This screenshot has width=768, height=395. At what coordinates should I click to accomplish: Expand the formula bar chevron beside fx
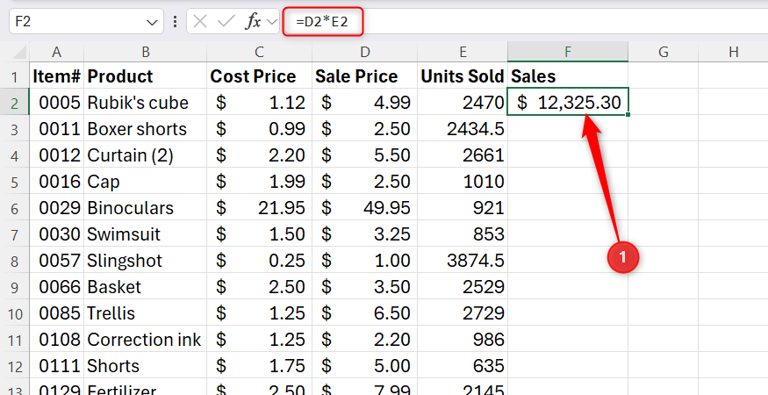point(272,22)
